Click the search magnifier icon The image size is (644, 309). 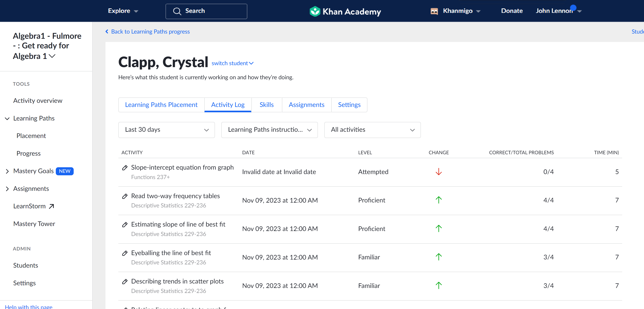[177, 11]
